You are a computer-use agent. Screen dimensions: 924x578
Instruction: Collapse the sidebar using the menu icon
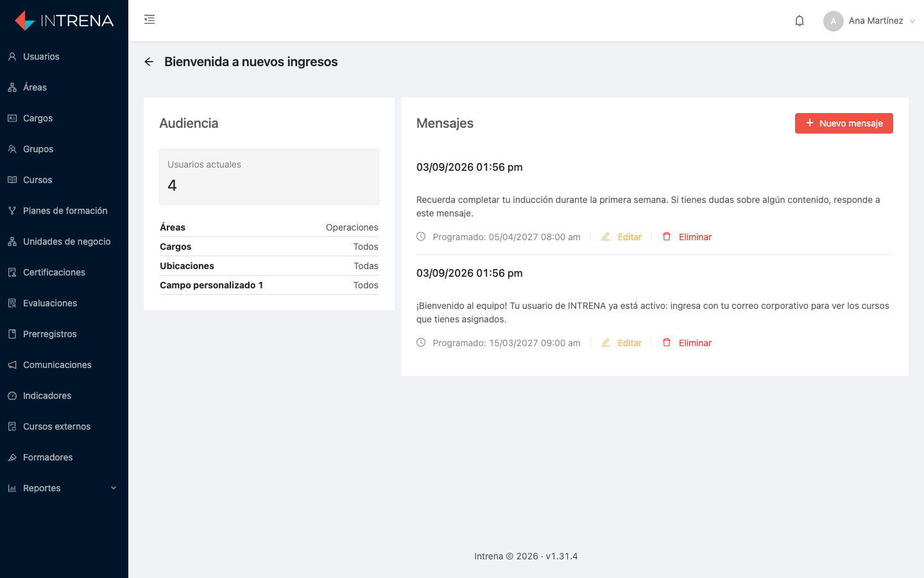tap(150, 19)
